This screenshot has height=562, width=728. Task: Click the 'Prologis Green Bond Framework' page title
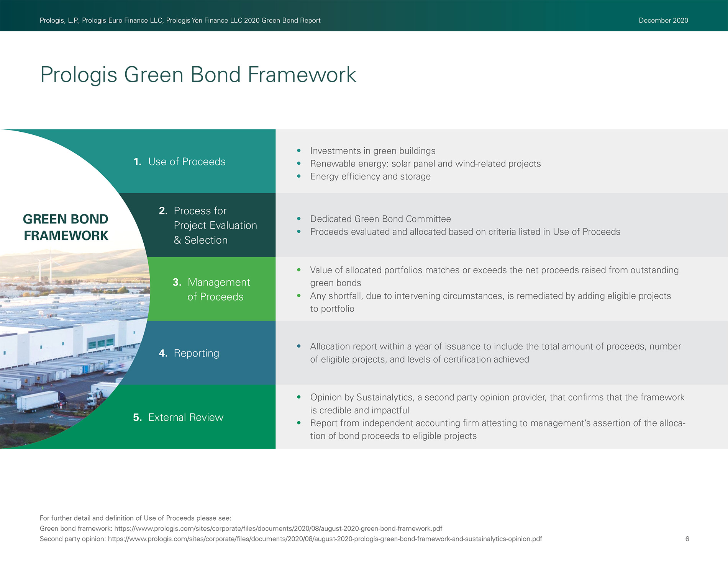pos(198,74)
